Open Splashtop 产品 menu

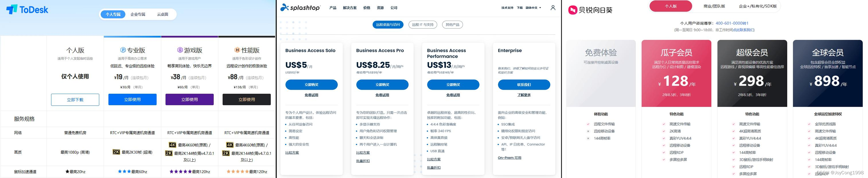click(x=333, y=8)
